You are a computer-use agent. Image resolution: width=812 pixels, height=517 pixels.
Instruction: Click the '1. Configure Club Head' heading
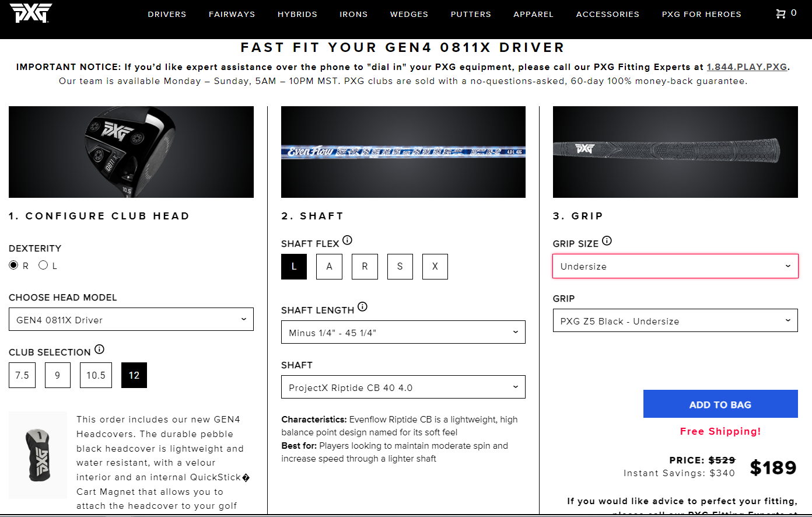[99, 216]
